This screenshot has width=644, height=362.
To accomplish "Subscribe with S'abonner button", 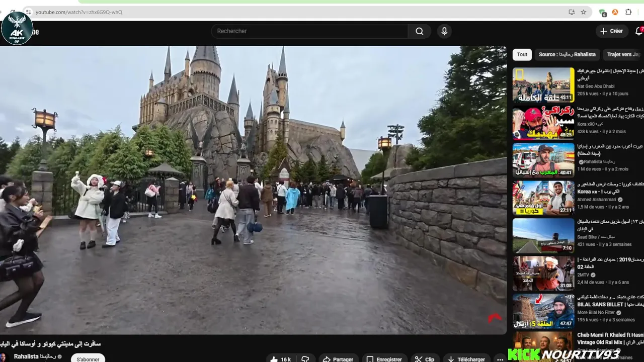I will (88, 359).
